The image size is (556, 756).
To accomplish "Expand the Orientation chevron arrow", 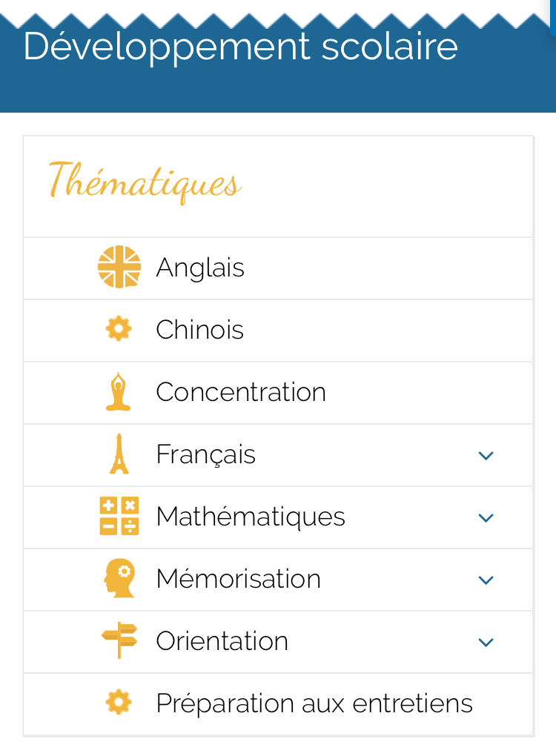I will pos(486,642).
